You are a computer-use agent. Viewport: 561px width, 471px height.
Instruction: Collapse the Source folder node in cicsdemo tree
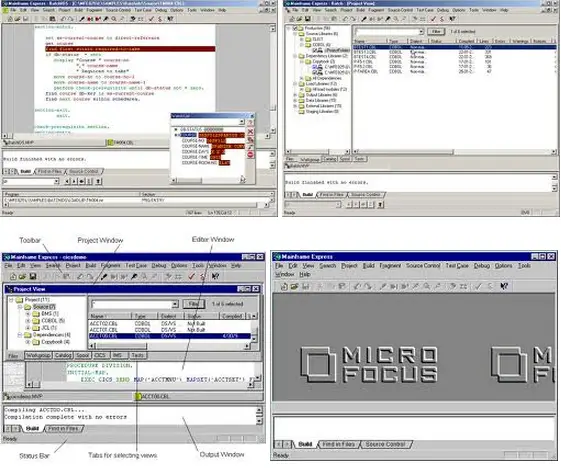pos(20,307)
